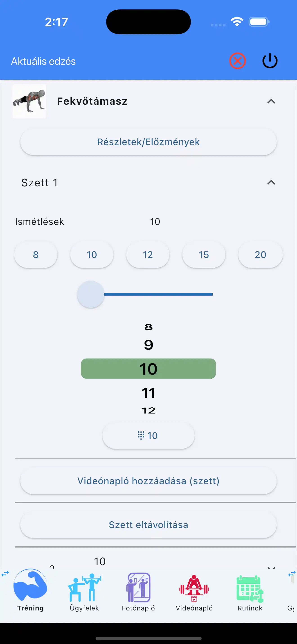Click Videónapló hozzáadása (szett) button
The image size is (297, 644).
pos(148,481)
